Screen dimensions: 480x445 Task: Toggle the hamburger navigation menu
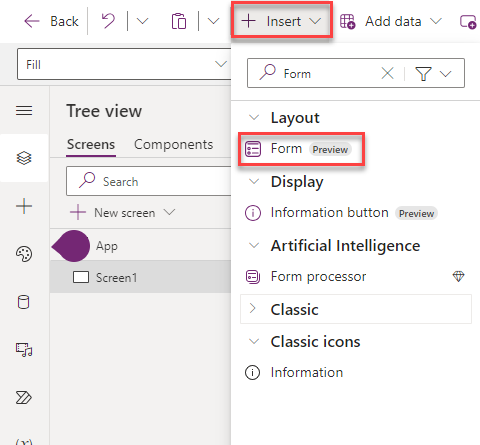coord(24,110)
